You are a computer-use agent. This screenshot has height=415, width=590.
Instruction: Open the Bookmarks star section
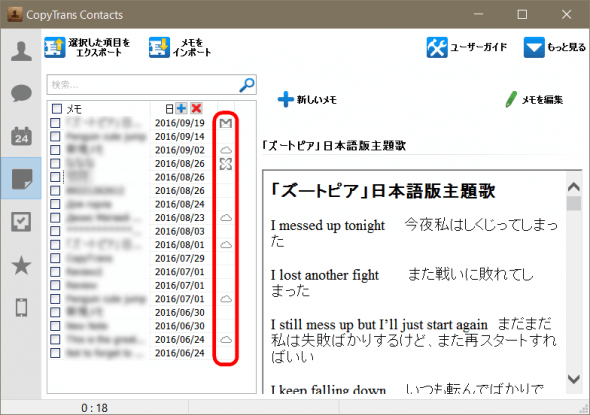(x=21, y=265)
